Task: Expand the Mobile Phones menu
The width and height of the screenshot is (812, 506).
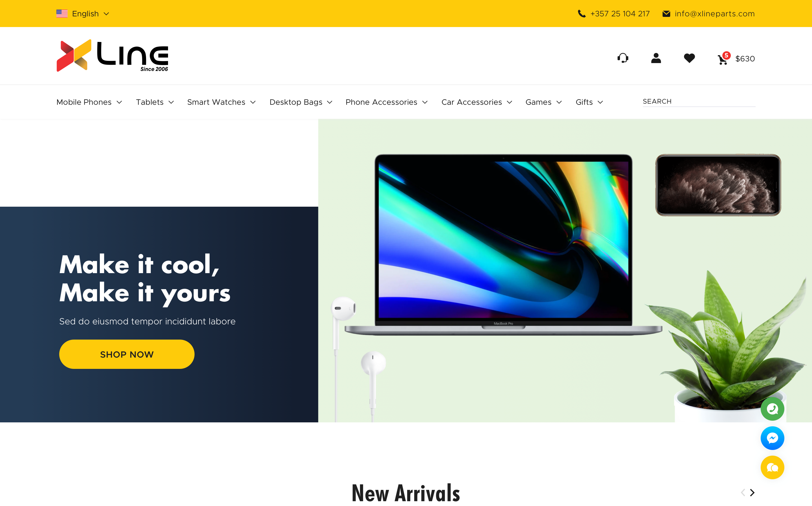Action: click(x=89, y=102)
